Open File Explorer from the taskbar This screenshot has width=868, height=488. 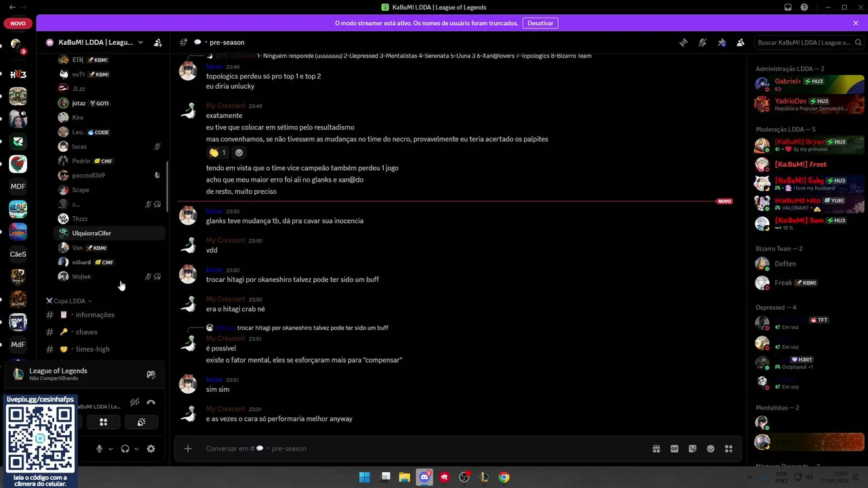point(404,477)
